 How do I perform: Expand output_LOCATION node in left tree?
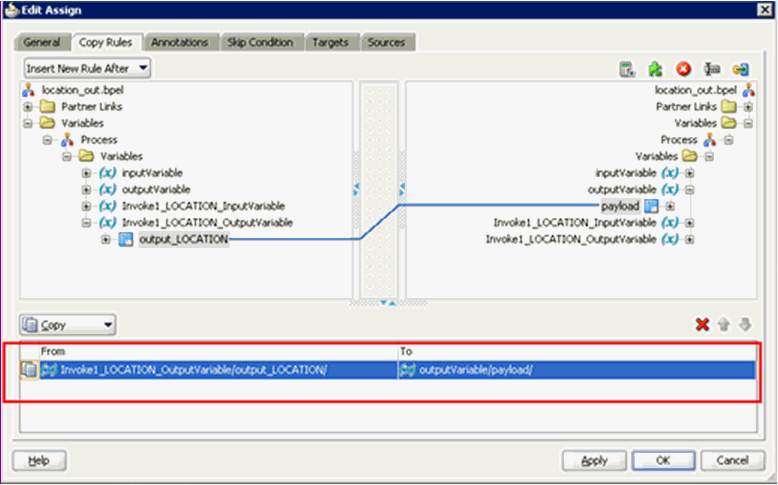106,239
